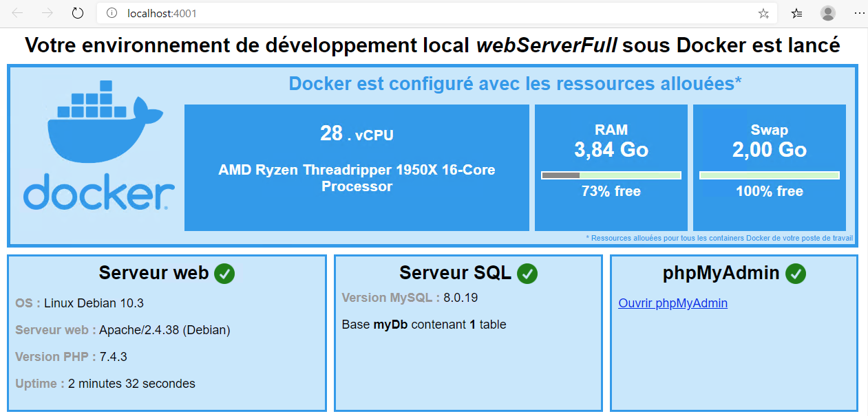
Task: Click the OS Linux Debian 10.3 line
Action: pos(79,303)
